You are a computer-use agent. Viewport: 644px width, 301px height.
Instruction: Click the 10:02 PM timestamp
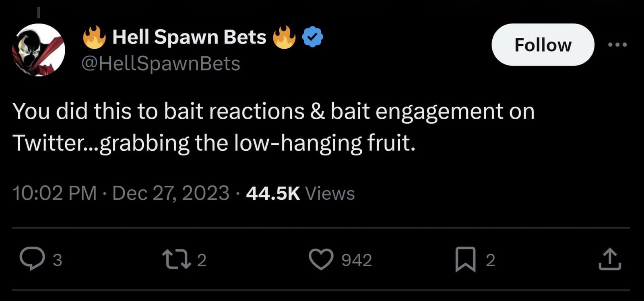coord(55,193)
